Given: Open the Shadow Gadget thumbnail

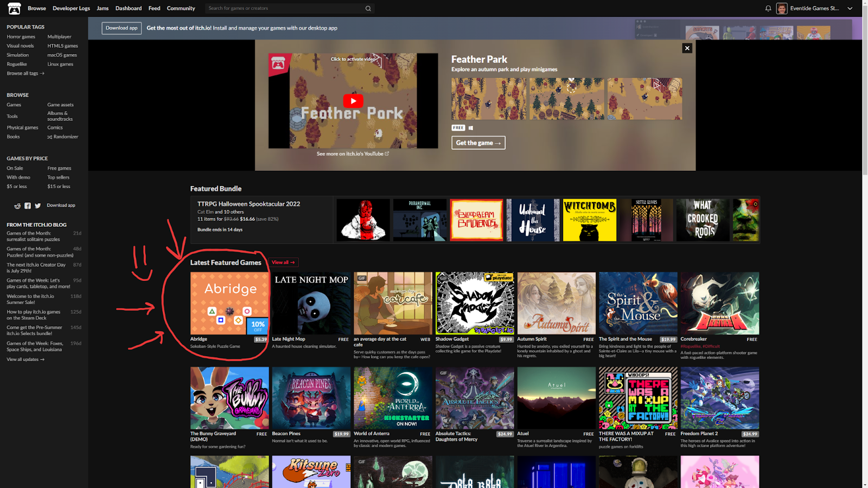Looking at the screenshot, I should [x=475, y=303].
